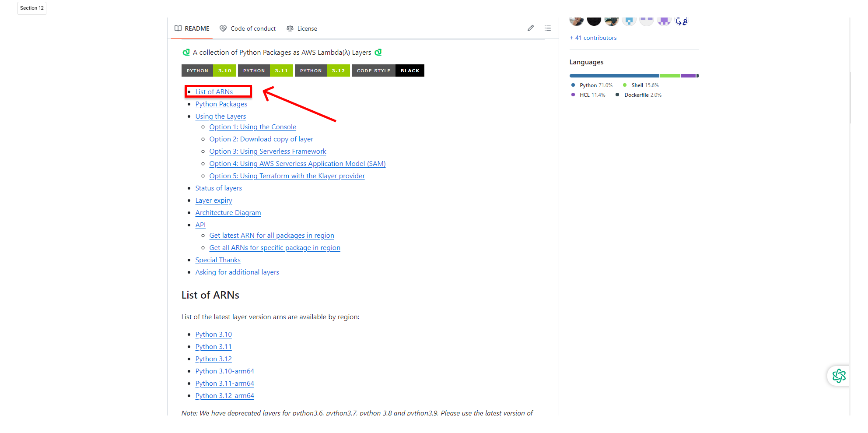The height and width of the screenshot is (433, 868).
Task: Click the Python 3.12 badge
Action: [322, 70]
